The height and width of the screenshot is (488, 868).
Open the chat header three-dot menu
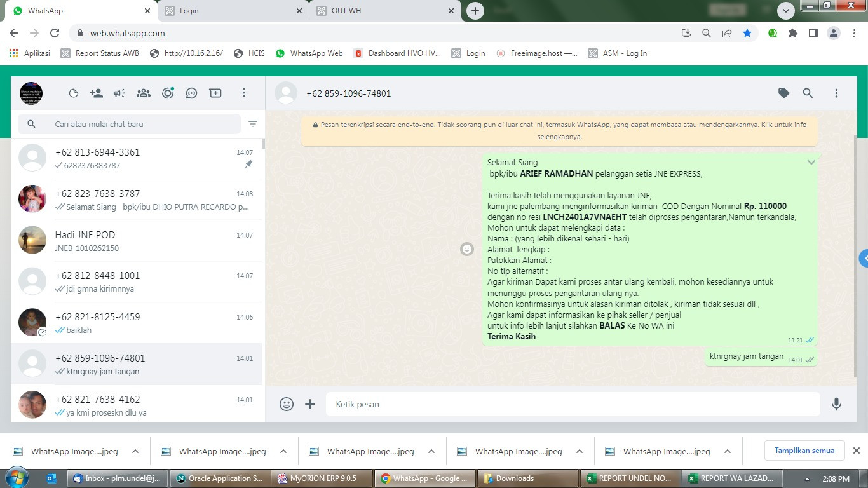(836, 93)
